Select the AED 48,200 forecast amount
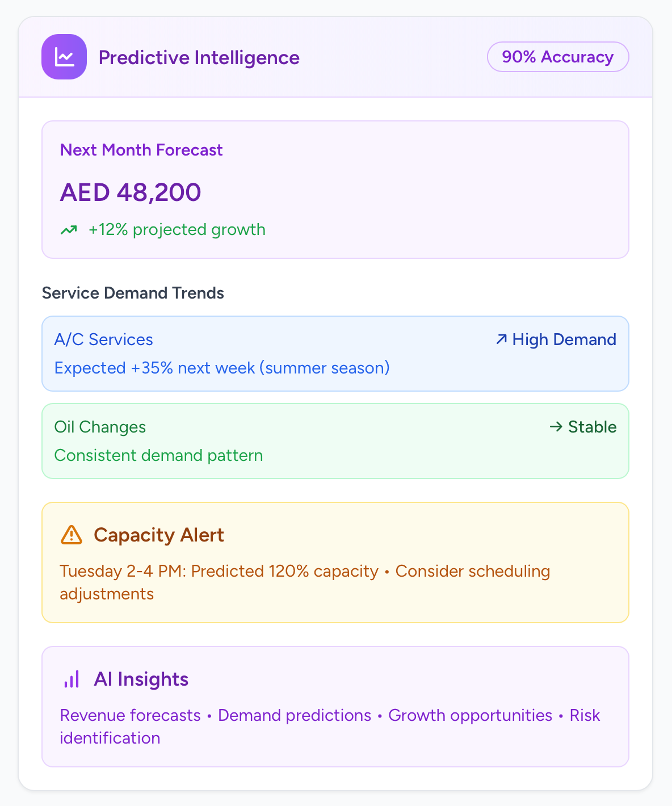672x806 pixels. [x=131, y=192]
